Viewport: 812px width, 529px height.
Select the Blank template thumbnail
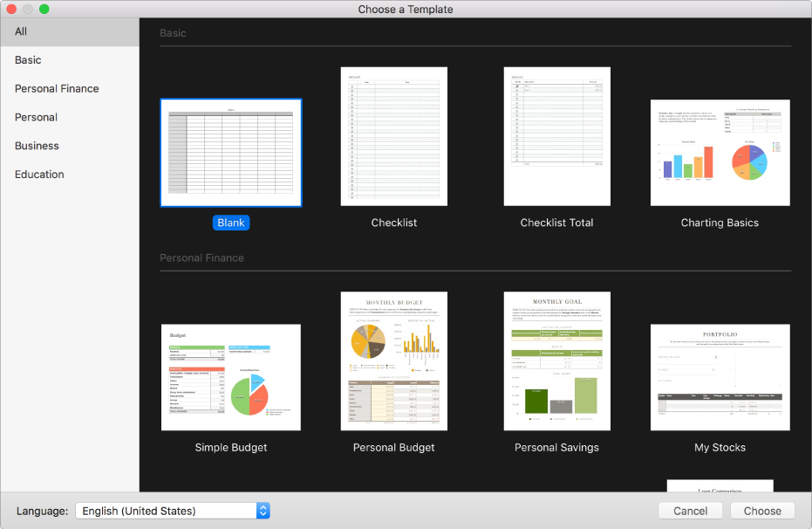click(x=231, y=153)
